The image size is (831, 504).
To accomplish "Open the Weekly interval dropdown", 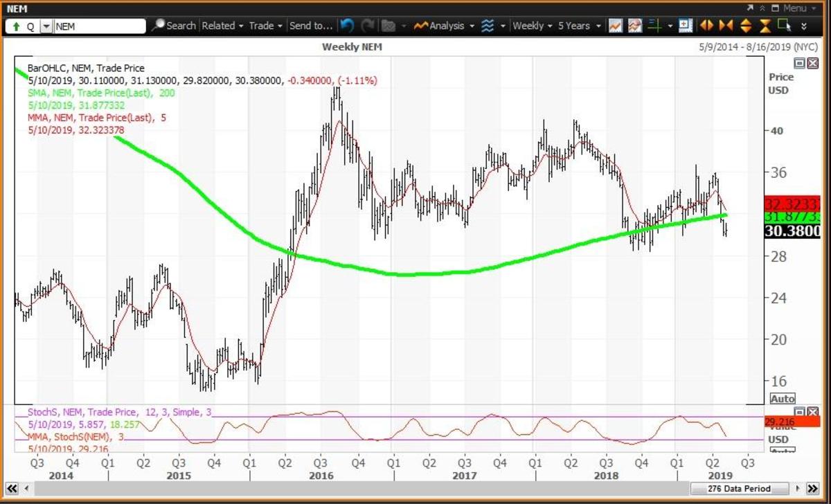I will click(533, 26).
